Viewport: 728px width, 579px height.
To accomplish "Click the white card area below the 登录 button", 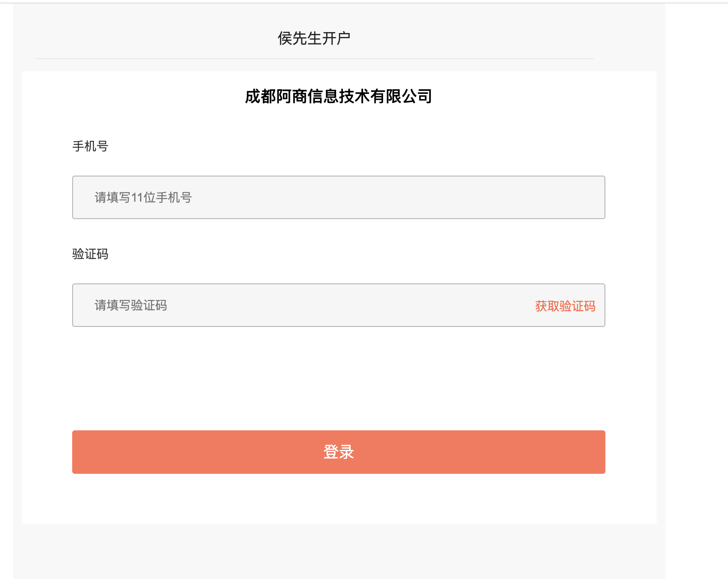I will [x=338, y=499].
